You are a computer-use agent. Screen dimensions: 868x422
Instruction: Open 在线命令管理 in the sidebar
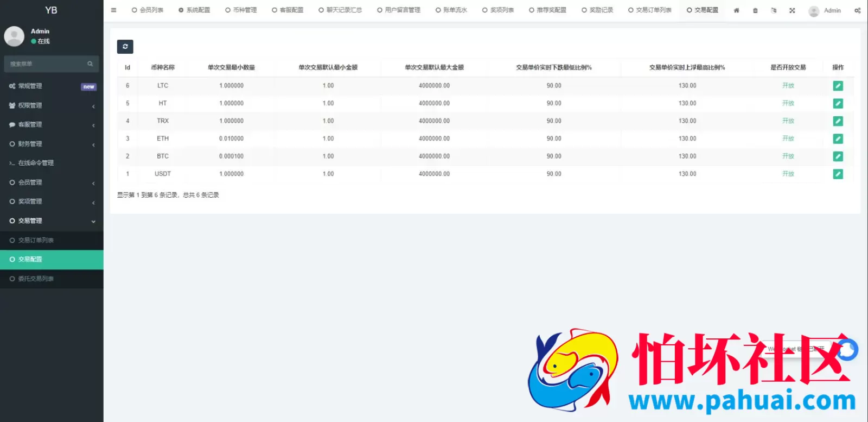pos(52,163)
